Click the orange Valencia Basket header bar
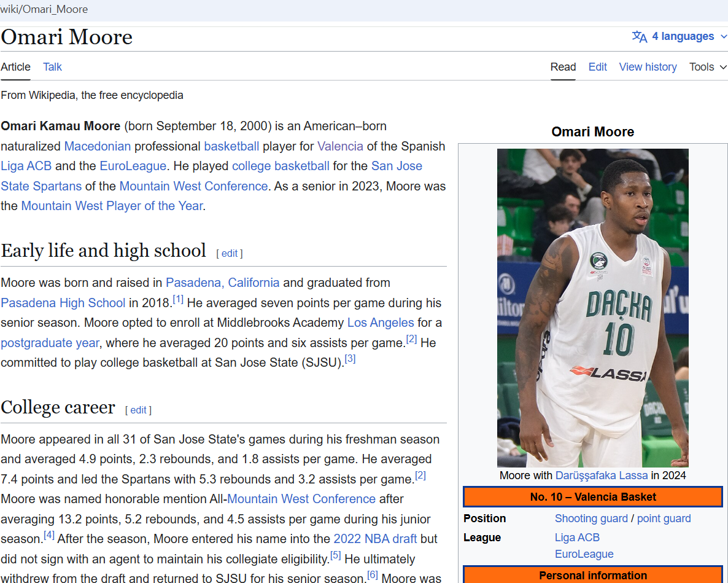 point(592,497)
